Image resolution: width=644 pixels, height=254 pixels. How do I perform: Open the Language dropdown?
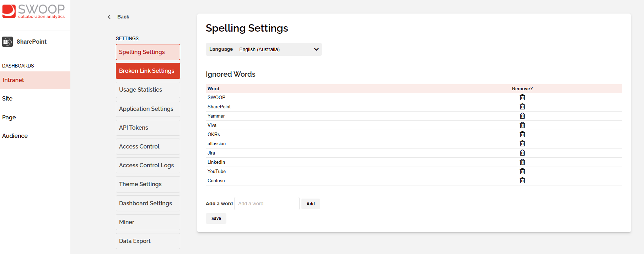(x=264, y=49)
